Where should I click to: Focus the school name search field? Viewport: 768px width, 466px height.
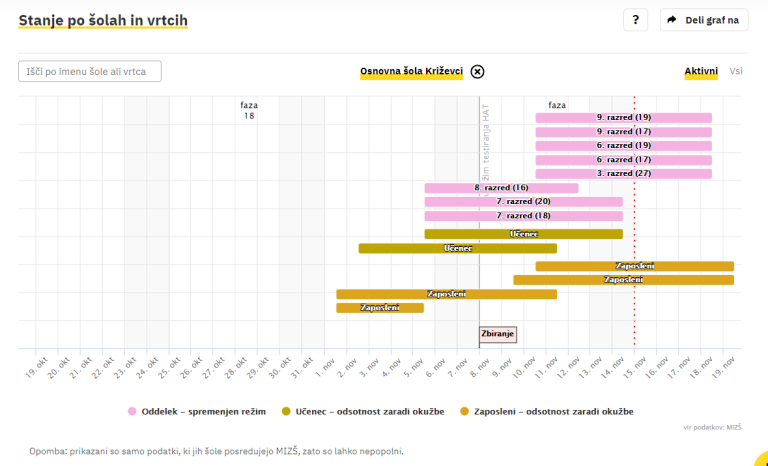(x=90, y=71)
